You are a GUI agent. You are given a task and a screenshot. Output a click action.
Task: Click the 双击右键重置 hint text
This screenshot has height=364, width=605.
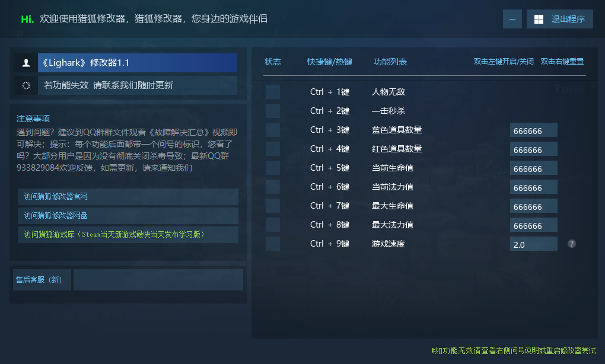coord(562,62)
